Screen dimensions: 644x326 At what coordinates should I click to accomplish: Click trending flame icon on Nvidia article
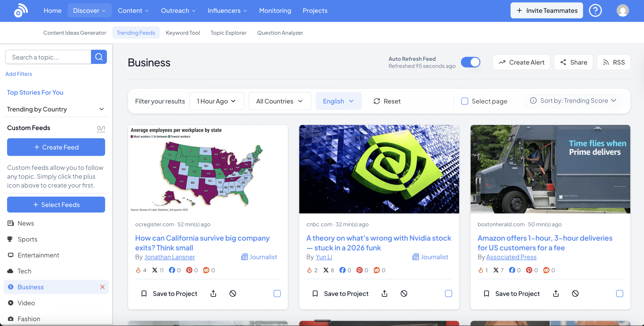point(309,270)
